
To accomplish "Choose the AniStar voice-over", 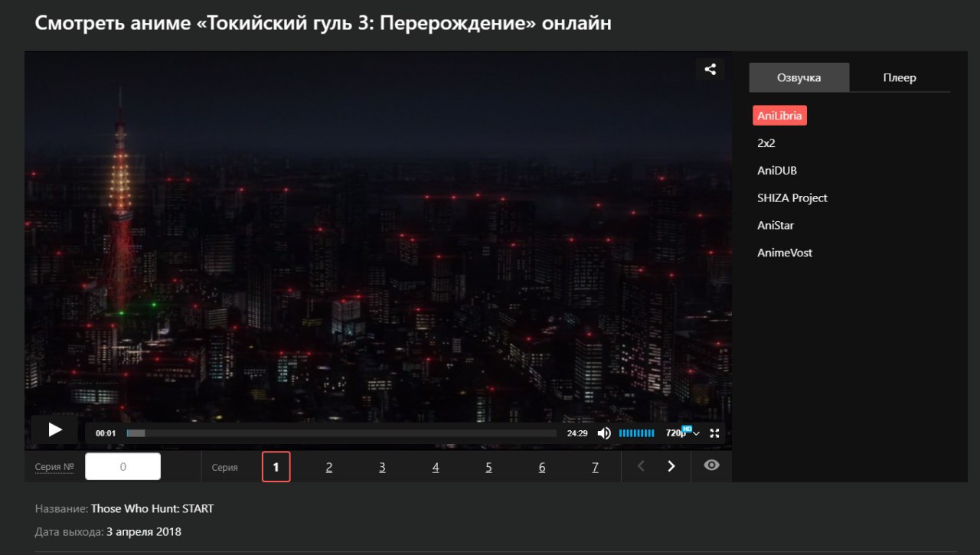I will click(x=775, y=225).
